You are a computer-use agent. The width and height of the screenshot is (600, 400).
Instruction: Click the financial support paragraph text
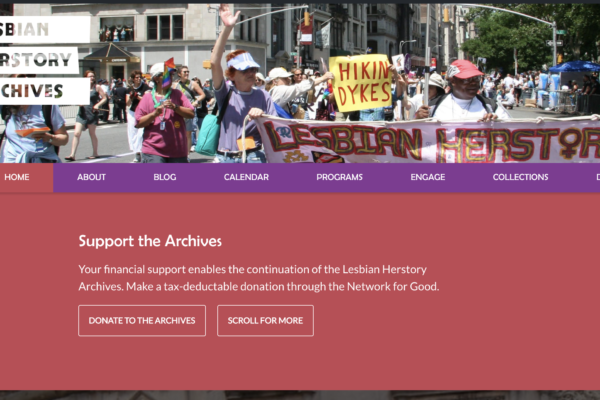pyautogui.click(x=259, y=278)
